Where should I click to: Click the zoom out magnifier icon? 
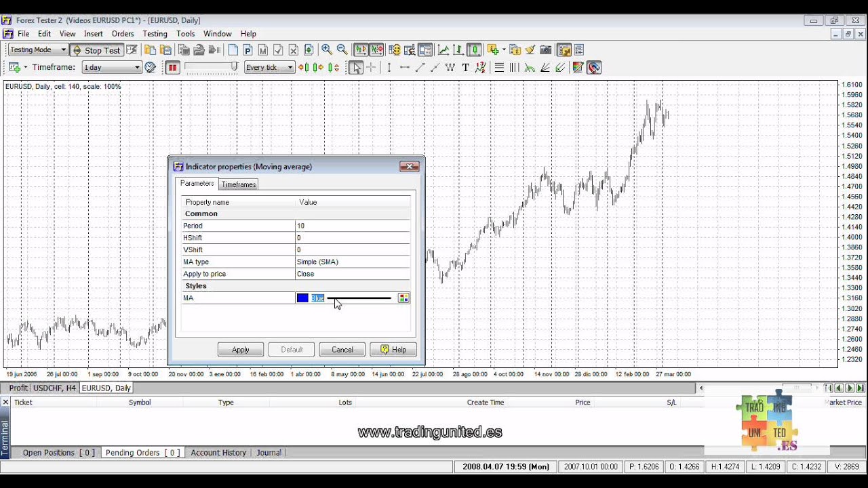click(x=342, y=49)
